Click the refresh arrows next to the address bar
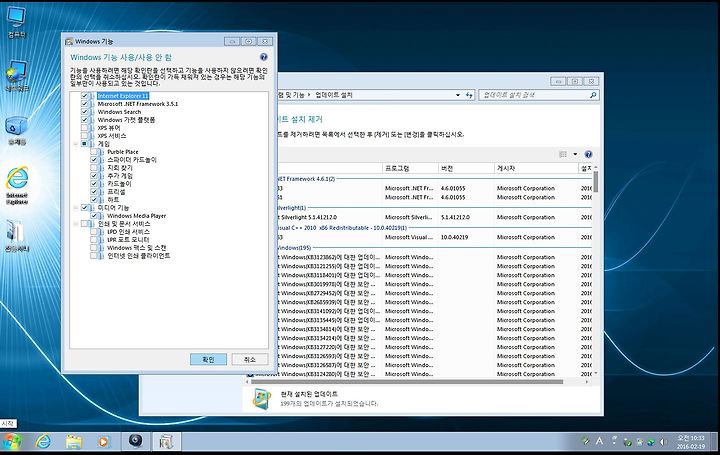 [469, 95]
